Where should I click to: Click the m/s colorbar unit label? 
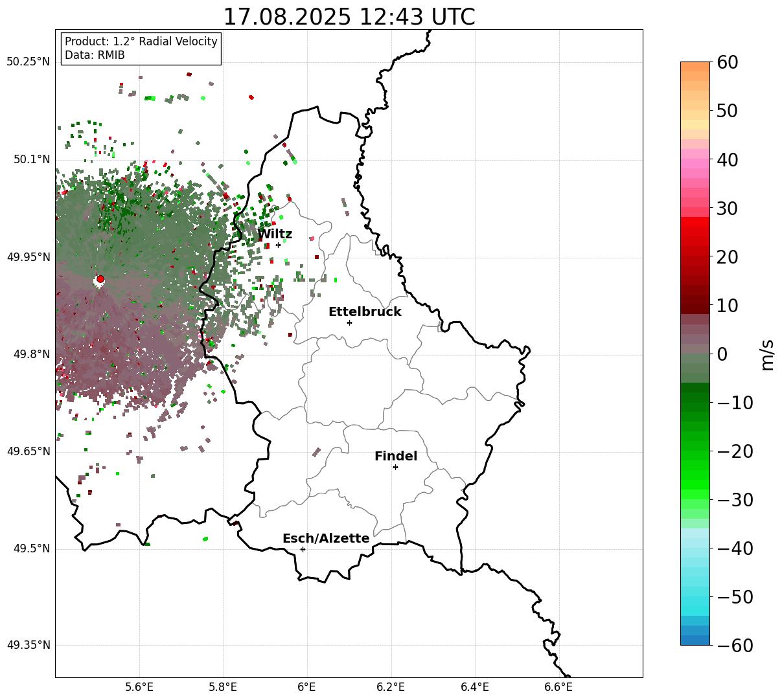pyautogui.click(x=767, y=354)
